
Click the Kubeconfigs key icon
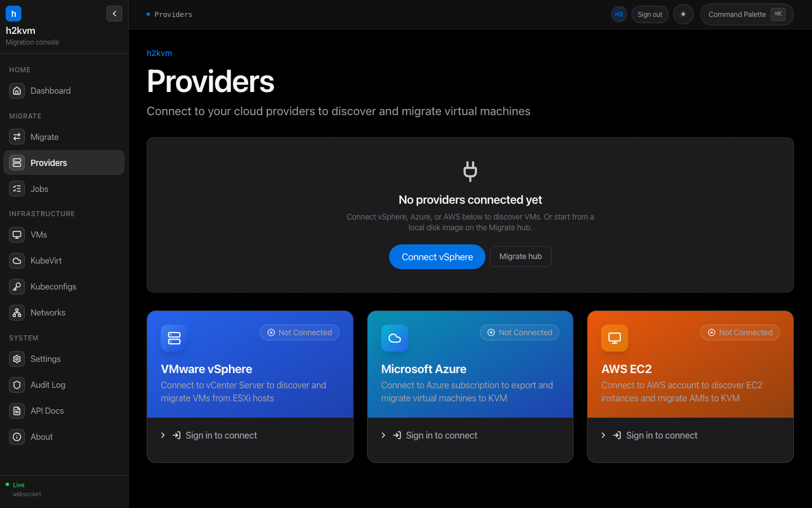click(17, 287)
